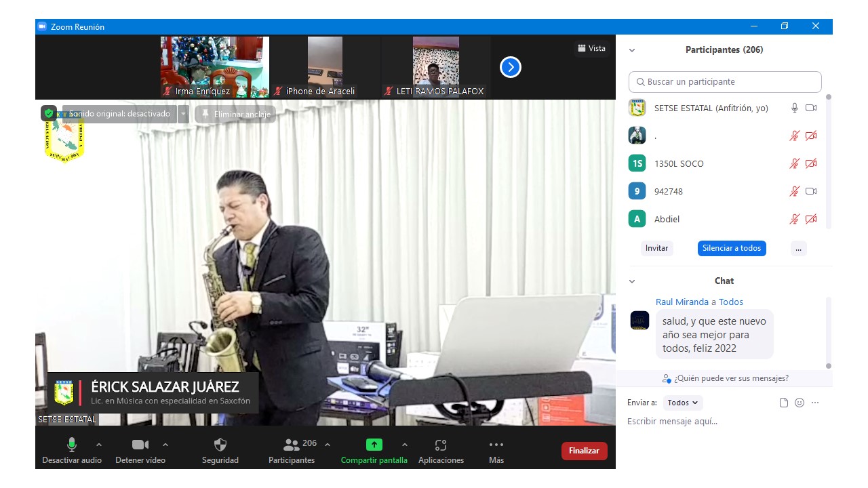Click ¿Quién puede ver sus mensajes? link
The width and height of the screenshot is (868, 488).
pyautogui.click(x=724, y=378)
